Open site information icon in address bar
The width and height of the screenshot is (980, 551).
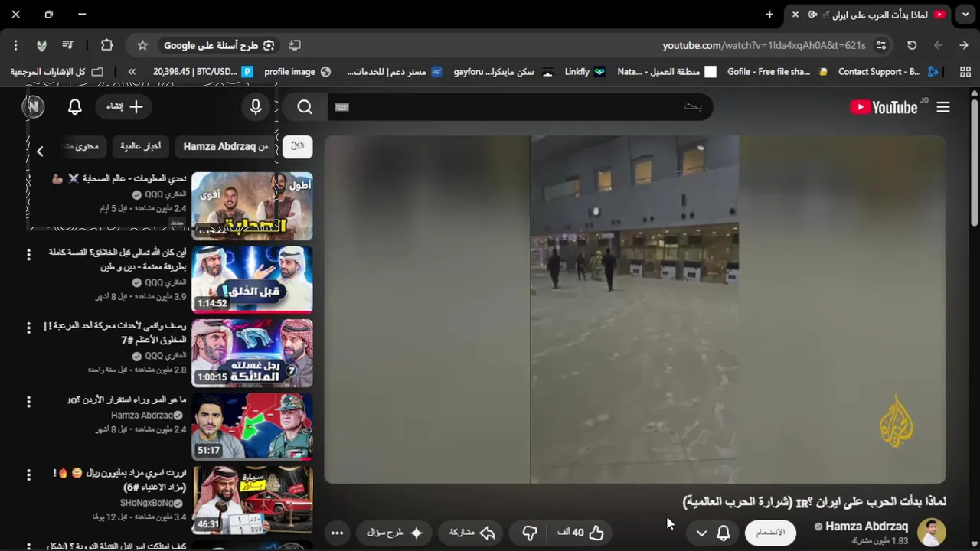881,45
